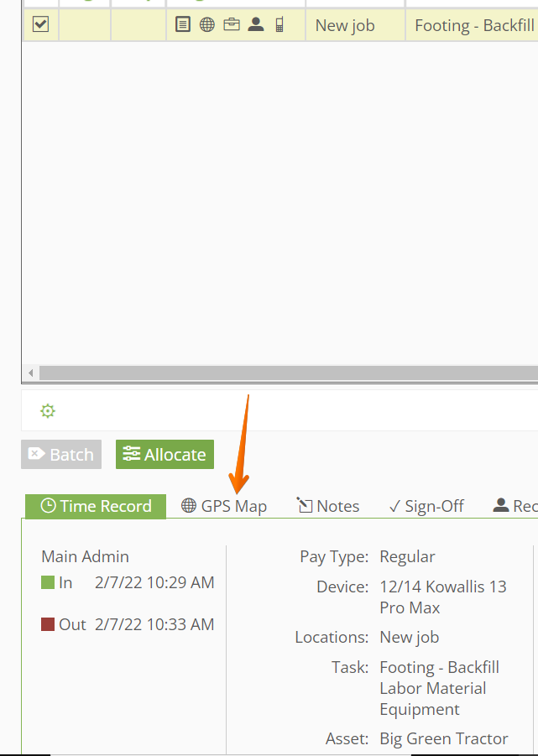Image resolution: width=538 pixels, height=756 pixels.
Task: Open the Notes tab
Action: 328,506
